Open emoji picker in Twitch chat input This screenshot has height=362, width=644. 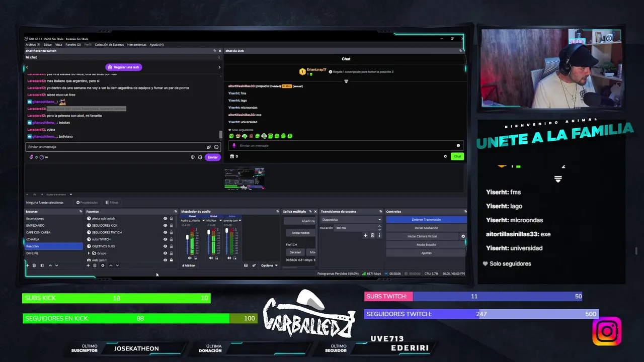[216, 147]
